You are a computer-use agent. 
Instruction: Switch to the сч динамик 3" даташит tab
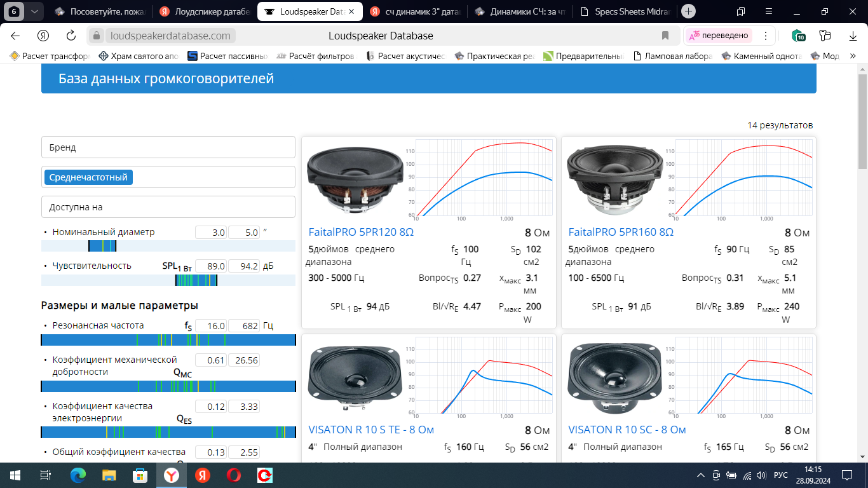coord(414,11)
